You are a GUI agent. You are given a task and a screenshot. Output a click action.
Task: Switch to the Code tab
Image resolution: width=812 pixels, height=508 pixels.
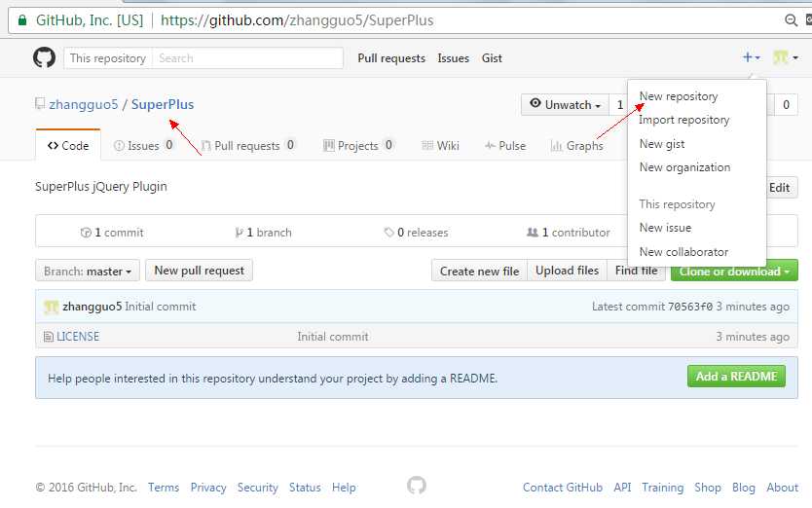[x=68, y=146]
